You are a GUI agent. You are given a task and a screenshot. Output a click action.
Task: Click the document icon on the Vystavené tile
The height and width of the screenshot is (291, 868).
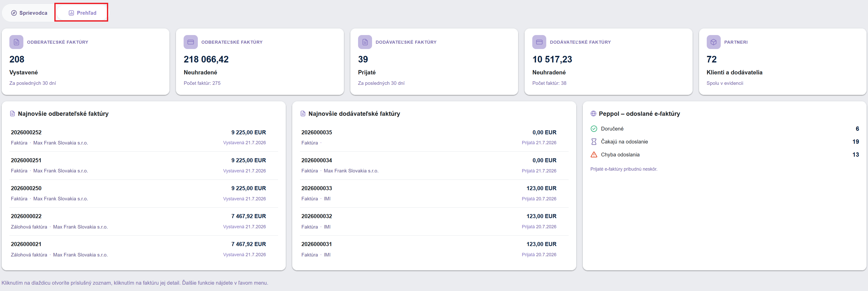(16, 42)
